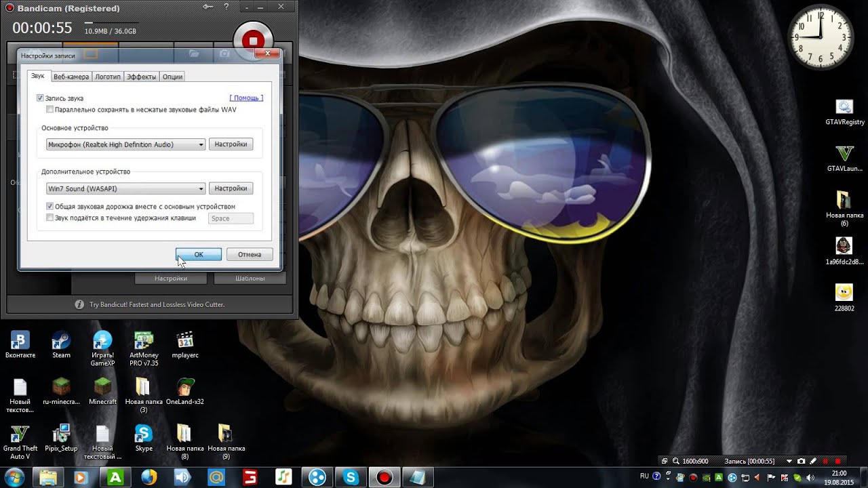Expand dropdown arrow in recording bar

pos(789,461)
